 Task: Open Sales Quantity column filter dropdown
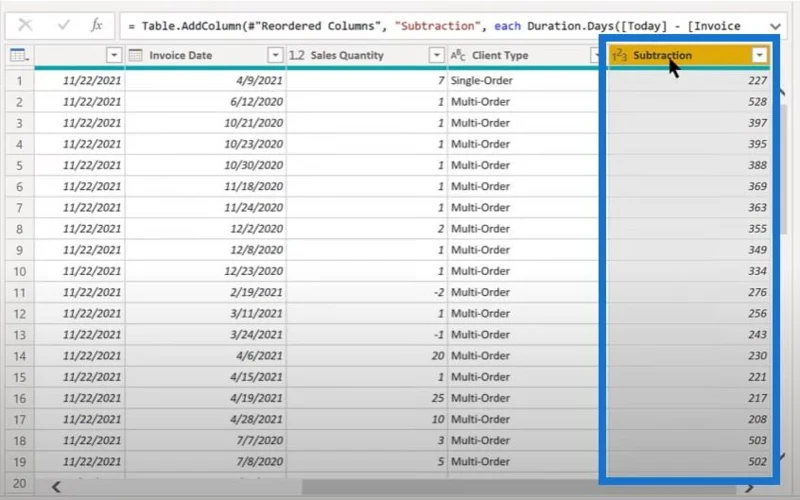(436, 55)
